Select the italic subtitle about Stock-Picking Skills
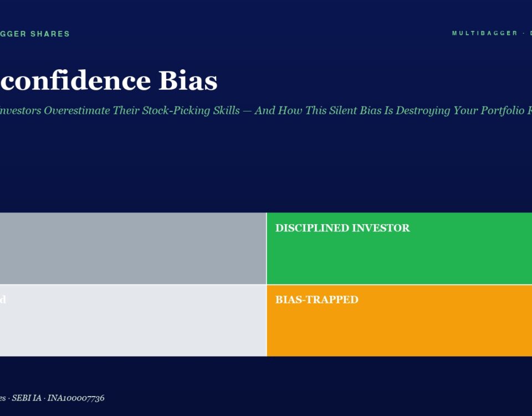 pos(266,110)
